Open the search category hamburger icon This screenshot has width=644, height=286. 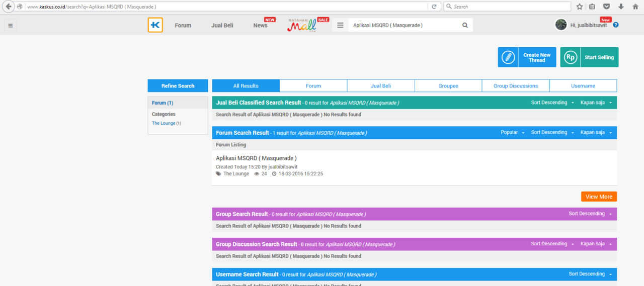(x=340, y=25)
